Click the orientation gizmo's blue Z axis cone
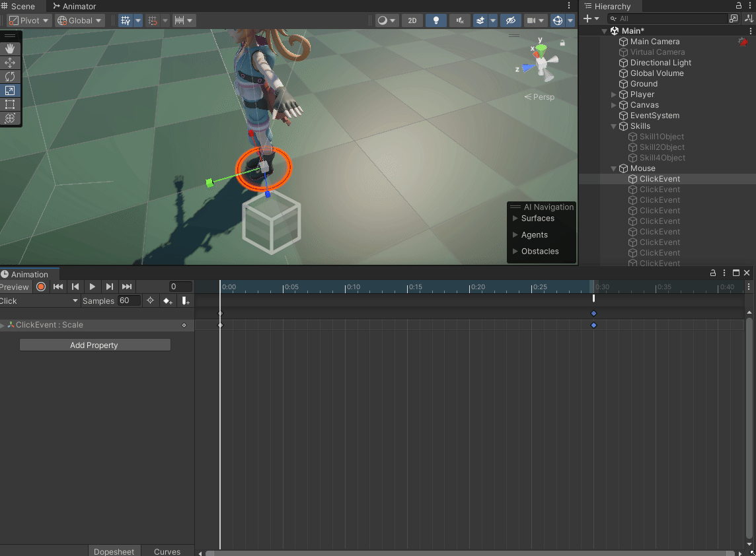 (529, 67)
